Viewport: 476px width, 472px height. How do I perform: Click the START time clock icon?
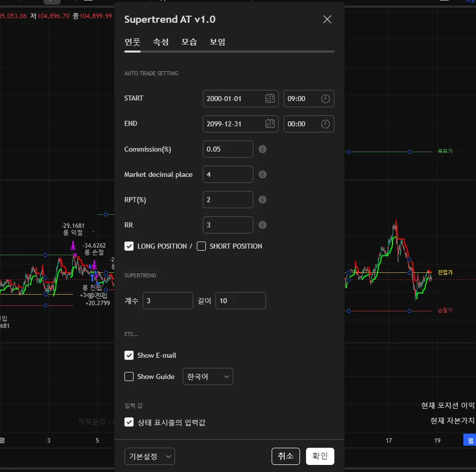325,99
